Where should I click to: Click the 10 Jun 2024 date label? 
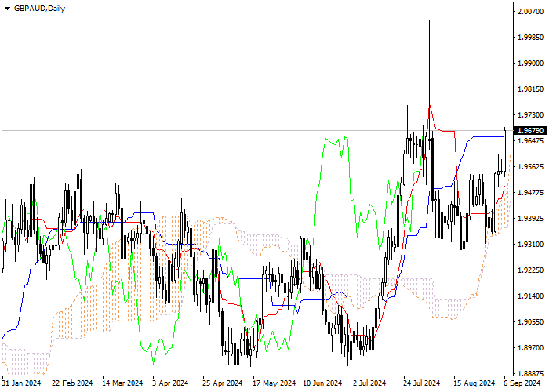tap(322, 383)
